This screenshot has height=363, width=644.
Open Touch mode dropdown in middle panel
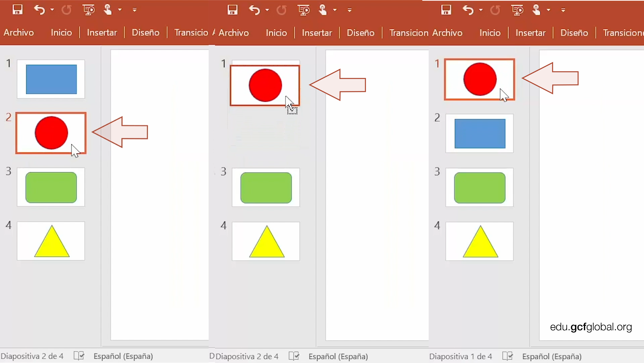pos(335,10)
